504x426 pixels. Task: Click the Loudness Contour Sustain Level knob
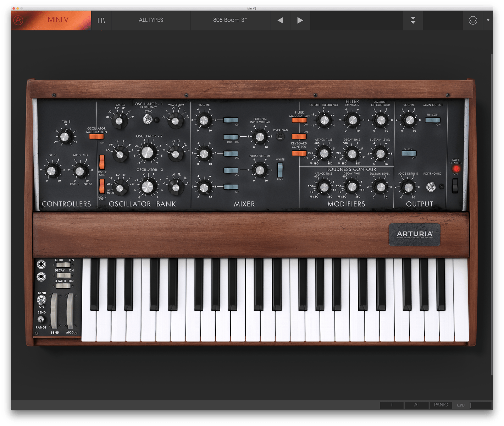[x=381, y=187]
